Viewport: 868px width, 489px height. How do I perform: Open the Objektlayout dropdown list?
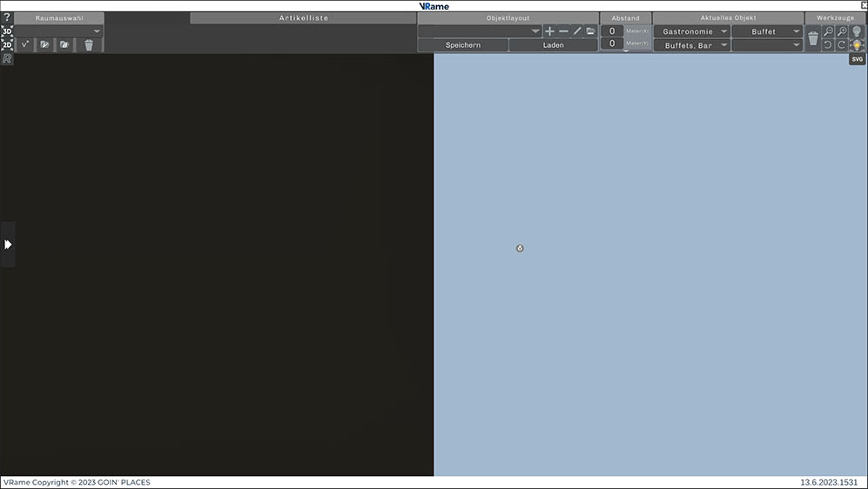(x=480, y=31)
